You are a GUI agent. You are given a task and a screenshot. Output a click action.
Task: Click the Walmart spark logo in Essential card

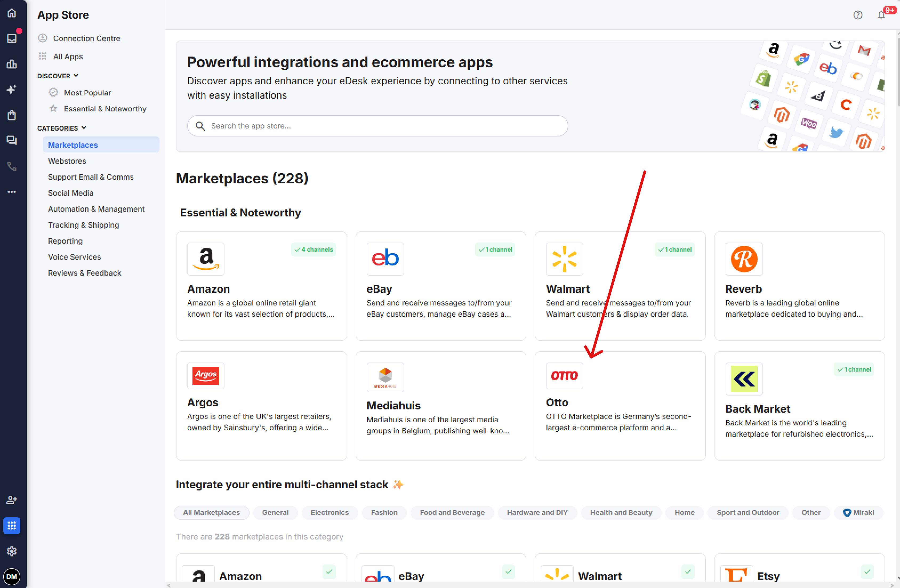(564, 259)
